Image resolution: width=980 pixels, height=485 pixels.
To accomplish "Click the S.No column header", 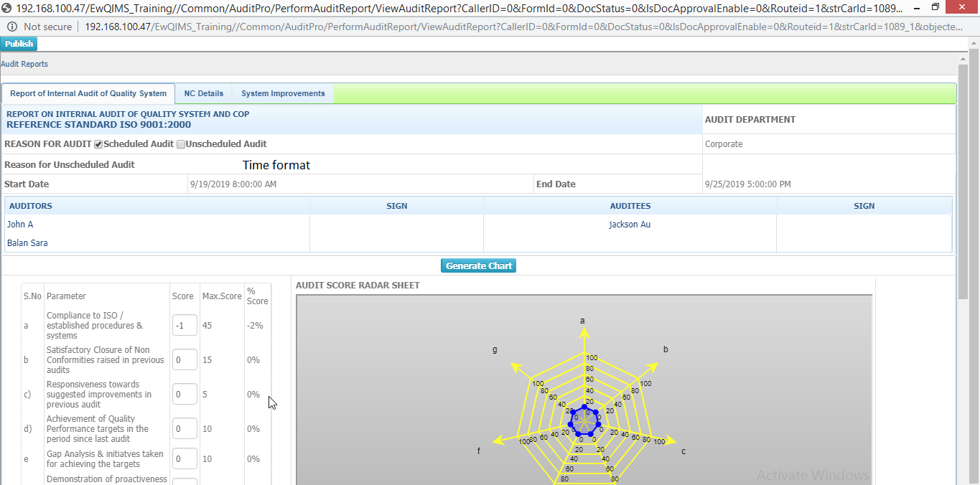I will 32,296.
